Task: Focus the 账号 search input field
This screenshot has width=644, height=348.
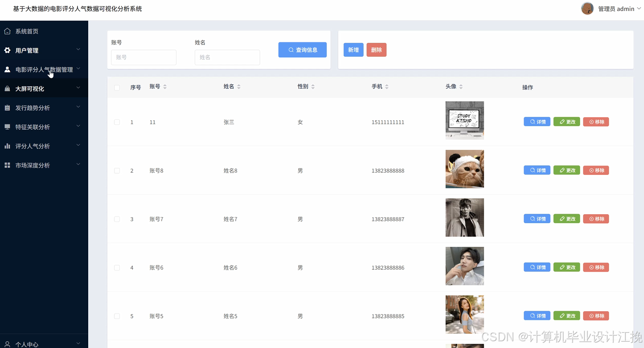Action: pyautogui.click(x=144, y=58)
